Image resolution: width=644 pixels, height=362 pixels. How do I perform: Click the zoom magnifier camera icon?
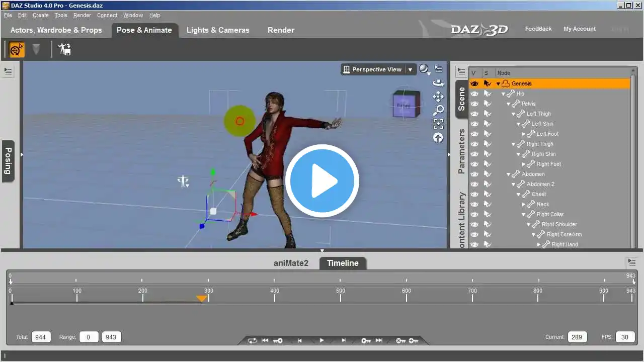tap(438, 110)
